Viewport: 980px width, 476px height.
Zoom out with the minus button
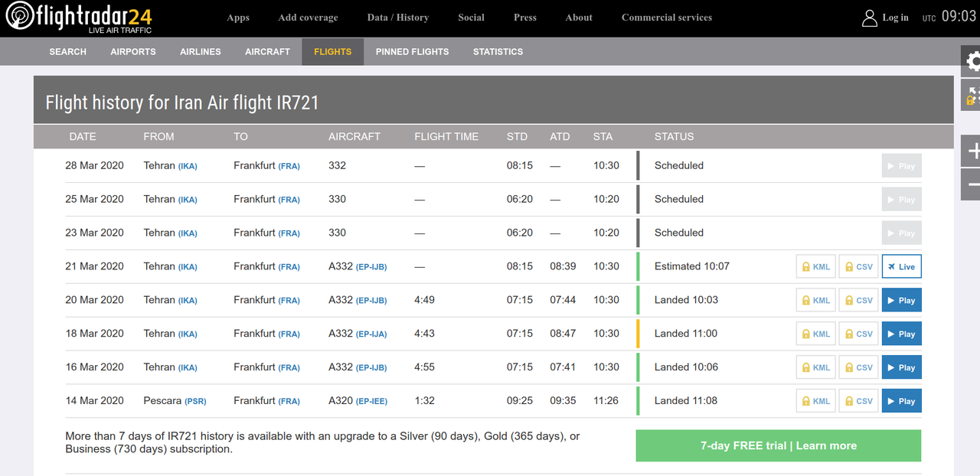coord(972,184)
